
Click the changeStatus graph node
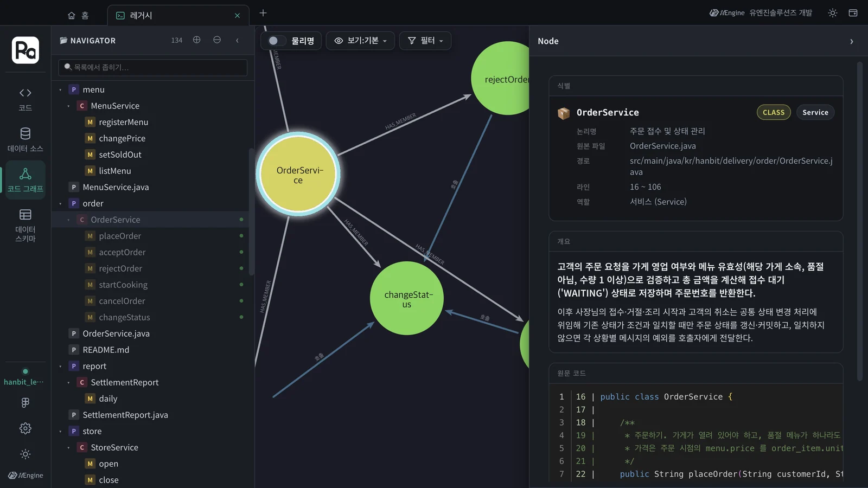[407, 298]
